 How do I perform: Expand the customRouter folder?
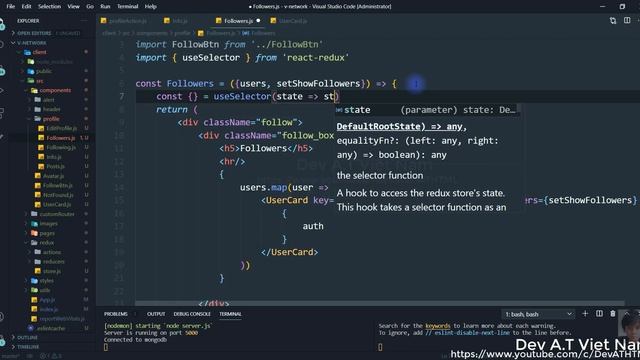point(57,214)
